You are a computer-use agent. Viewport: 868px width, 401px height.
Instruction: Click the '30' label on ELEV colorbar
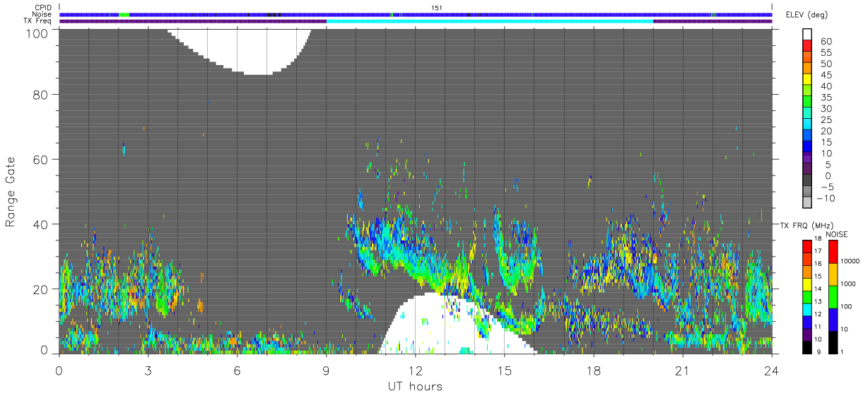click(826, 109)
